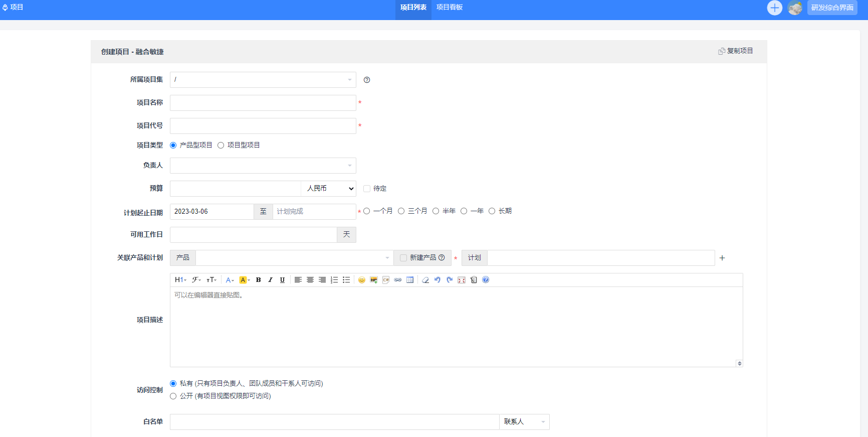Open the 所属项目集 dropdown

(x=263, y=80)
